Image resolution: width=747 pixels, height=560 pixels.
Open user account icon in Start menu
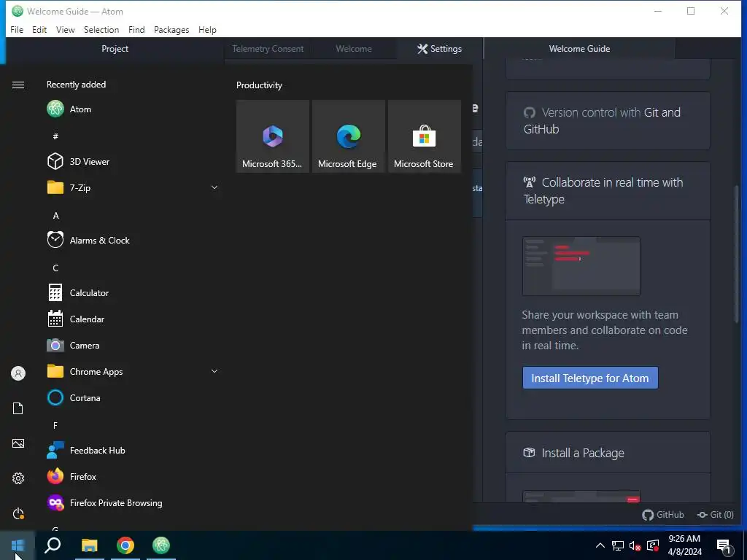tap(18, 373)
